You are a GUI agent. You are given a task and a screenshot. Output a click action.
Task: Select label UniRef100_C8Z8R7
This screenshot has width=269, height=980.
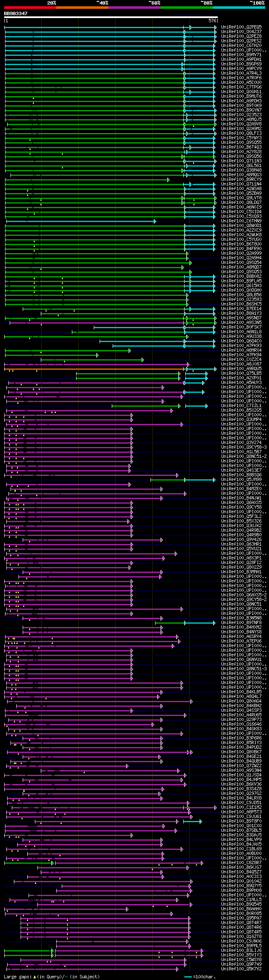point(241,862)
